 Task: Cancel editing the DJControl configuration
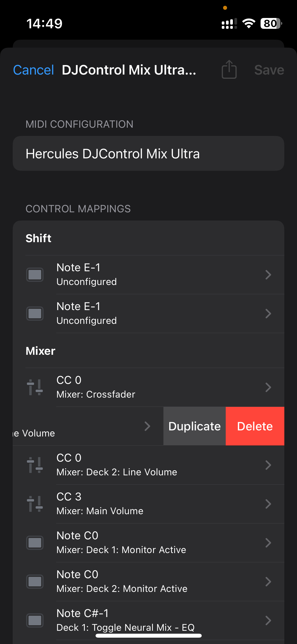33,70
